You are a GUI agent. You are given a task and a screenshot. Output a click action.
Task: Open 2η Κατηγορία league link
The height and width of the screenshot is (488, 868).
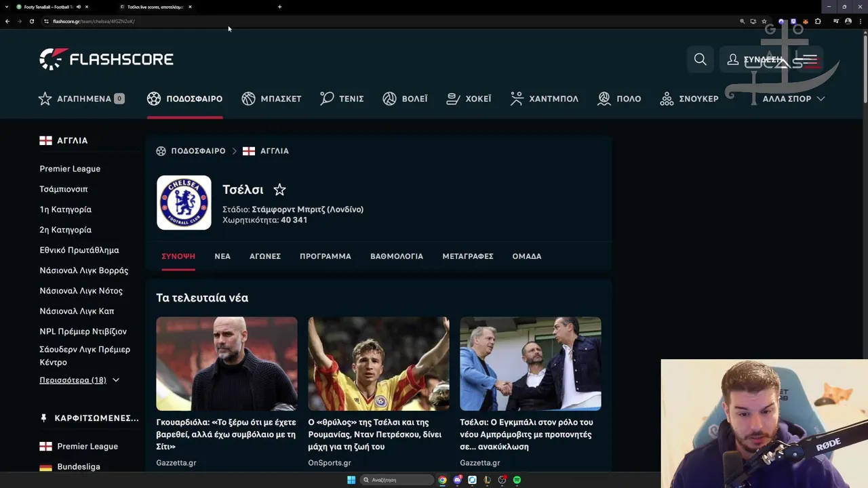pos(66,230)
